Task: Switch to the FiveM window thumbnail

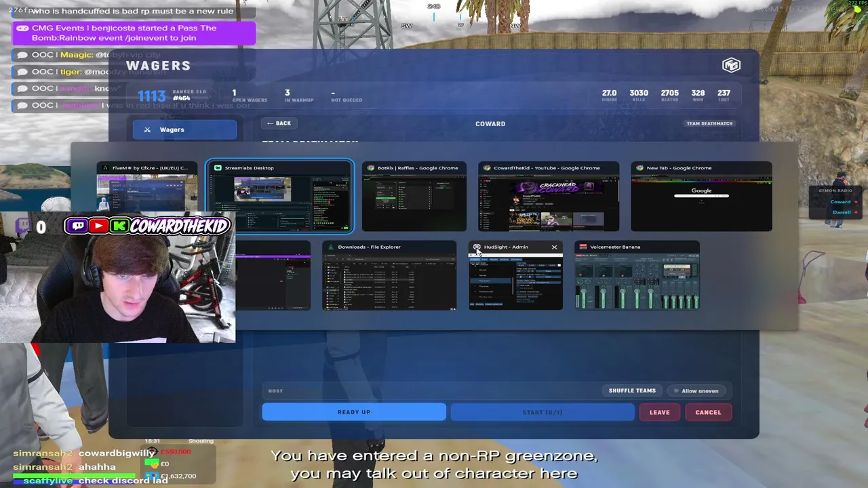Action: [147, 188]
